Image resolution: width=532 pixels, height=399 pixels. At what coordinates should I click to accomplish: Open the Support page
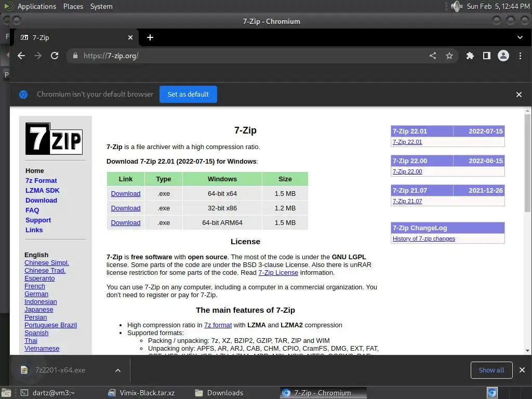[38, 220]
